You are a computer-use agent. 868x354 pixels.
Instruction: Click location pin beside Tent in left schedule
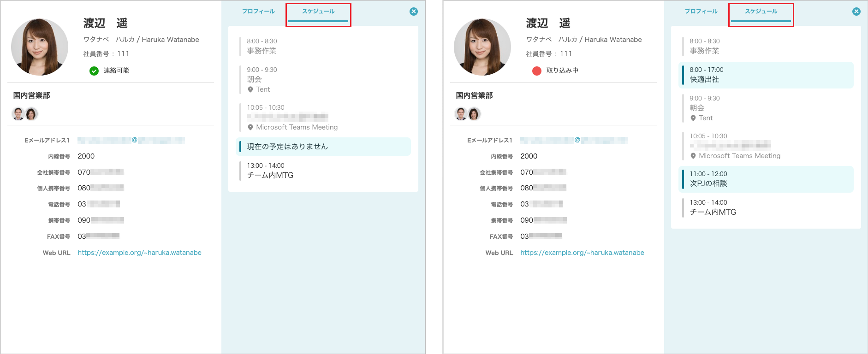[250, 89]
